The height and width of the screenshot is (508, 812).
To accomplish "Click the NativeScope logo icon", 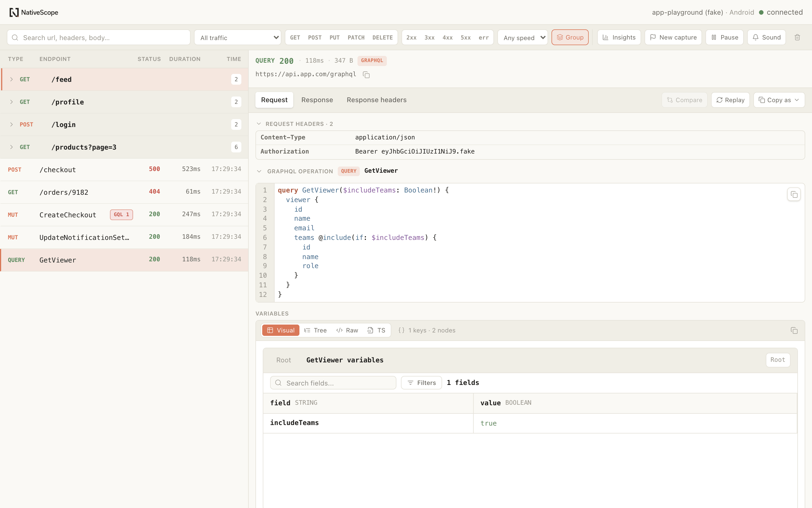I will point(14,12).
